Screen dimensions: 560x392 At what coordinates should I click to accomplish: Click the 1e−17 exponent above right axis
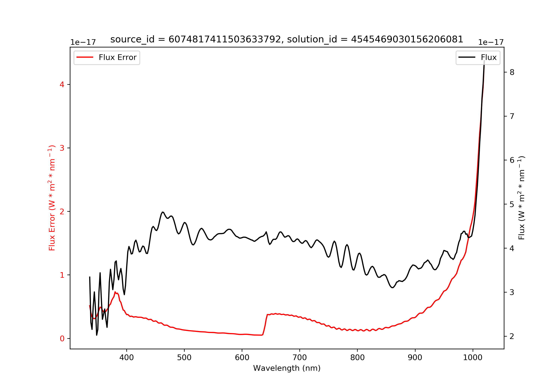coord(491,42)
